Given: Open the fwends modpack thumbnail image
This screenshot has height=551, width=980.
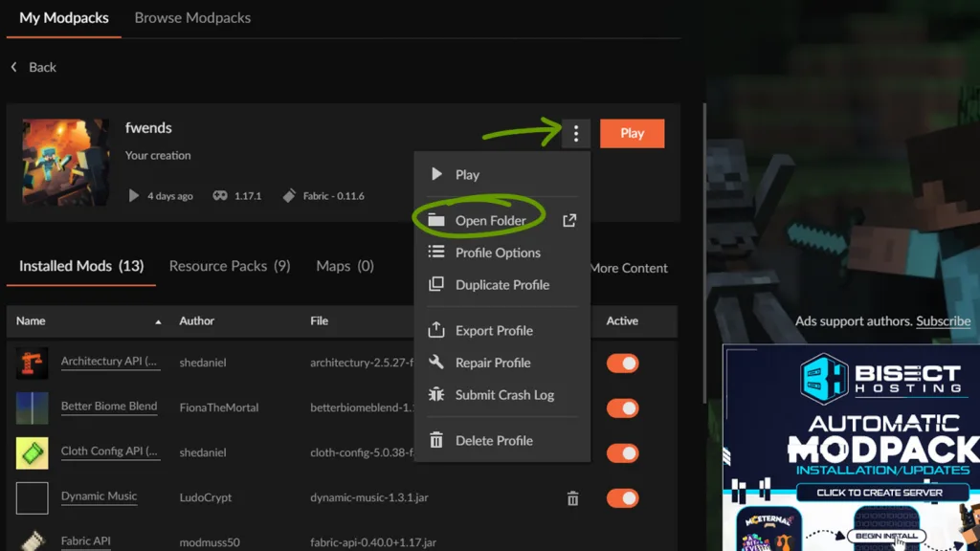Looking at the screenshot, I should (x=65, y=162).
